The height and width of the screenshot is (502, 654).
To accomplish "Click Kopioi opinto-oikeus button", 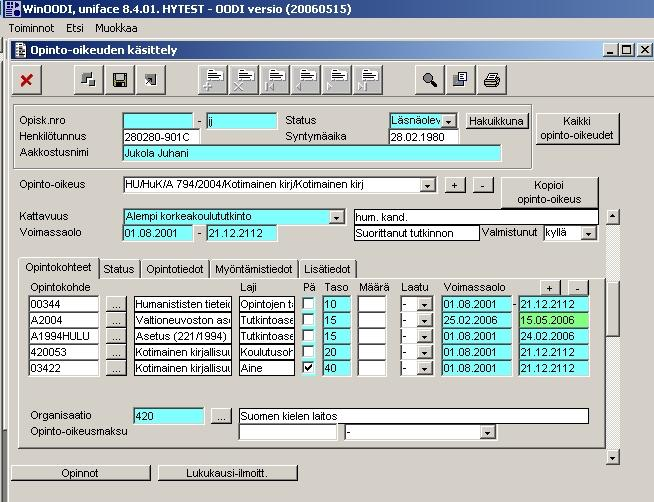I will pos(549,192).
